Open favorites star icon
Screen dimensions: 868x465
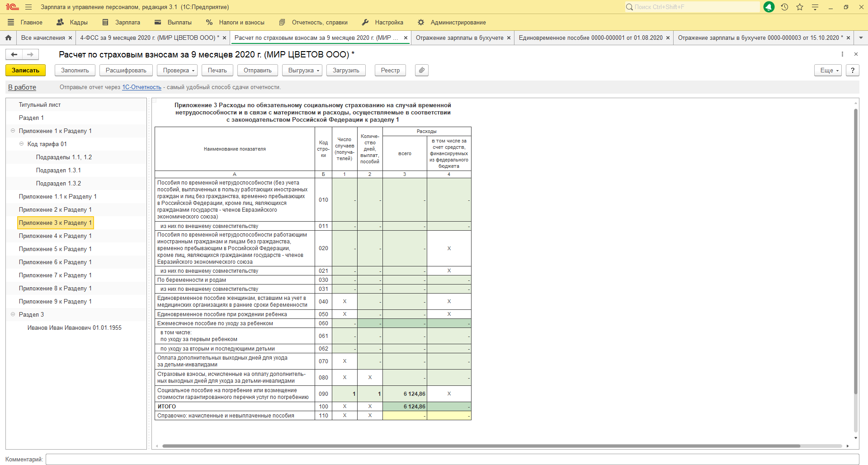(800, 7)
